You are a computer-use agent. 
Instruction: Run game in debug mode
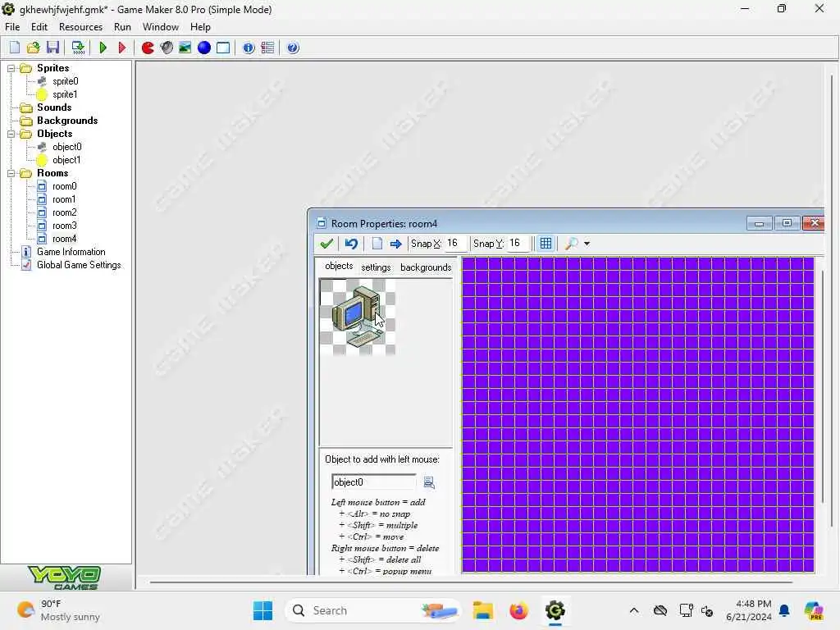click(121, 48)
